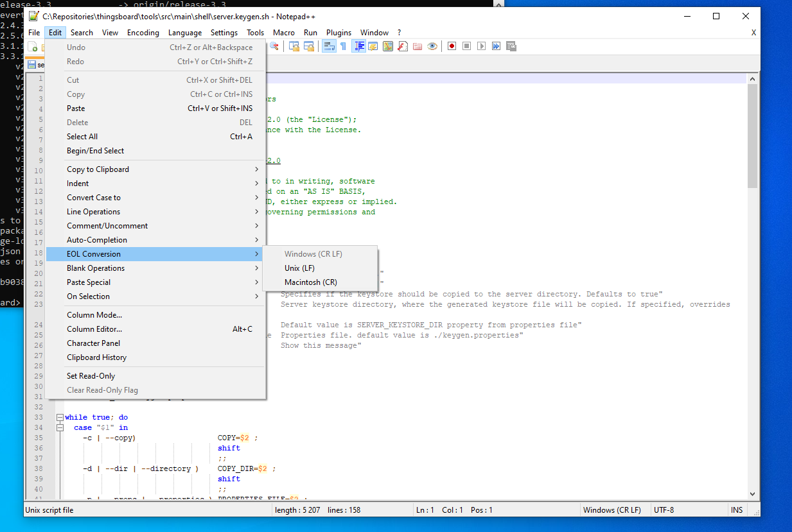This screenshot has width=792, height=532.
Task: Click UTF-8 encoding in status bar
Action: [664, 510]
